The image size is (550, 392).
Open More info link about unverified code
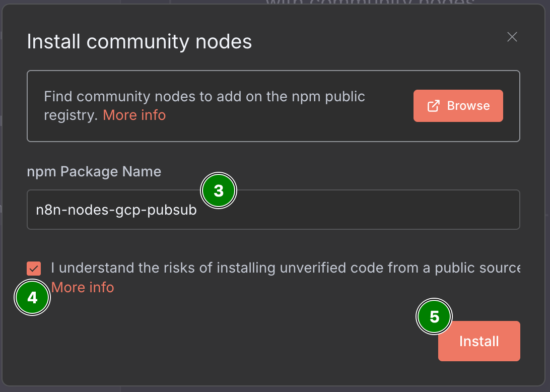click(x=83, y=287)
